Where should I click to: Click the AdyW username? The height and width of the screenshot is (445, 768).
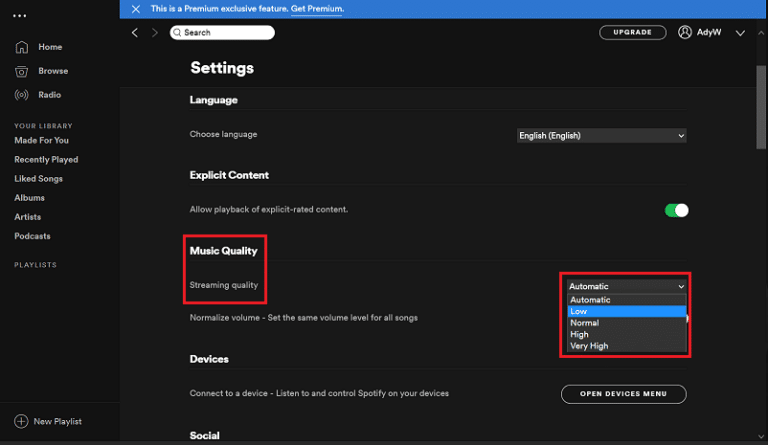tap(709, 32)
